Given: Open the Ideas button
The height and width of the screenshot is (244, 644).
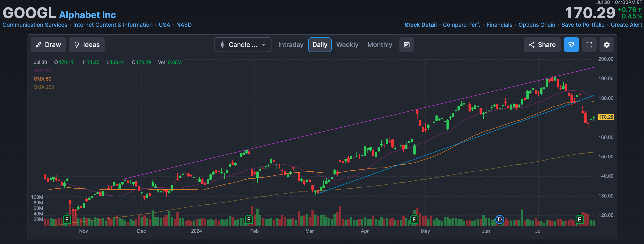Looking at the screenshot, I should [x=87, y=45].
